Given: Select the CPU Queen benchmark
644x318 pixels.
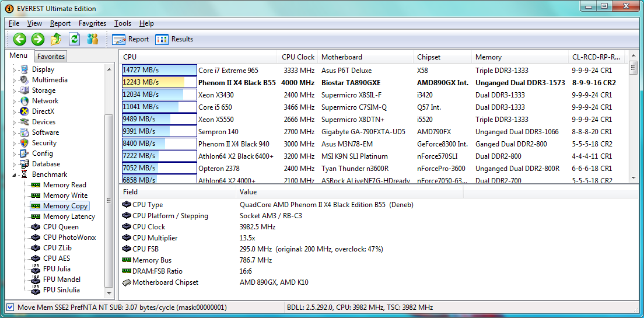Looking at the screenshot, I should pos(61,227).
